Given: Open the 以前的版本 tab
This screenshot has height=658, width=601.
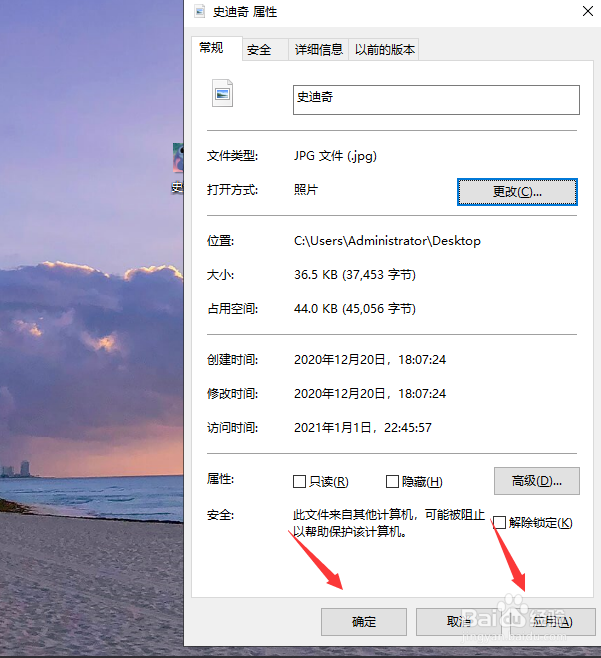Looking at the screenshot, I should click(384, 50).
